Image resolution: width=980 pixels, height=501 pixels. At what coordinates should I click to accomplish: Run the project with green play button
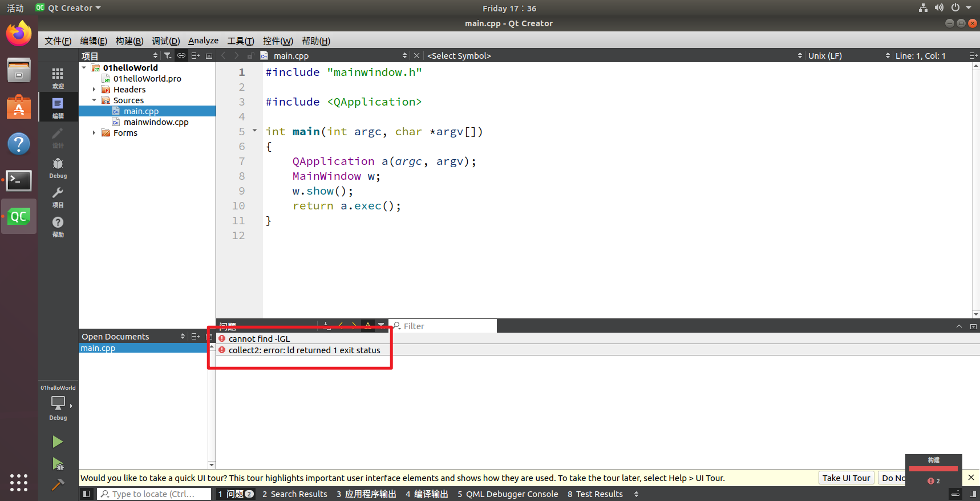click(x=58, y=442)
